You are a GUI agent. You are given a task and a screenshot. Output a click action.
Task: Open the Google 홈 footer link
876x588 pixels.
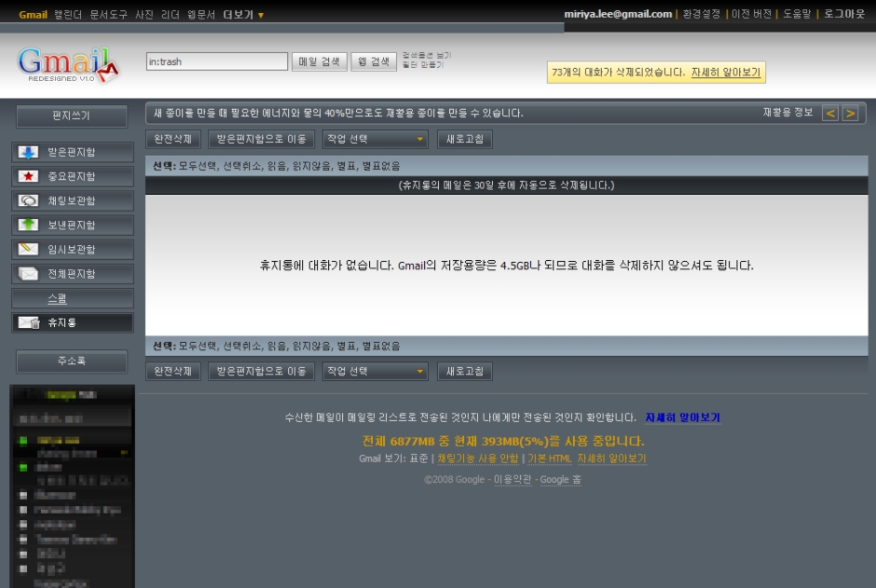(x=560, y=480)
